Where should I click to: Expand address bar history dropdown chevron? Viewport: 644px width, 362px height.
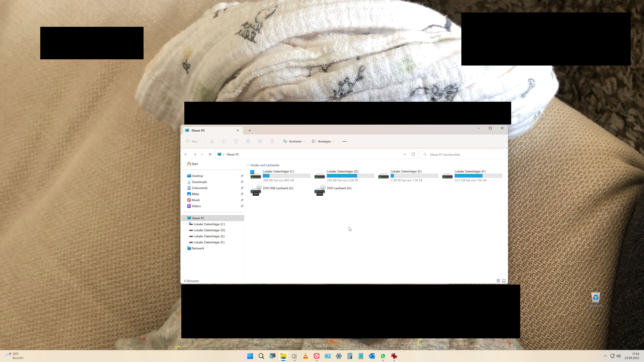point(405,154)
